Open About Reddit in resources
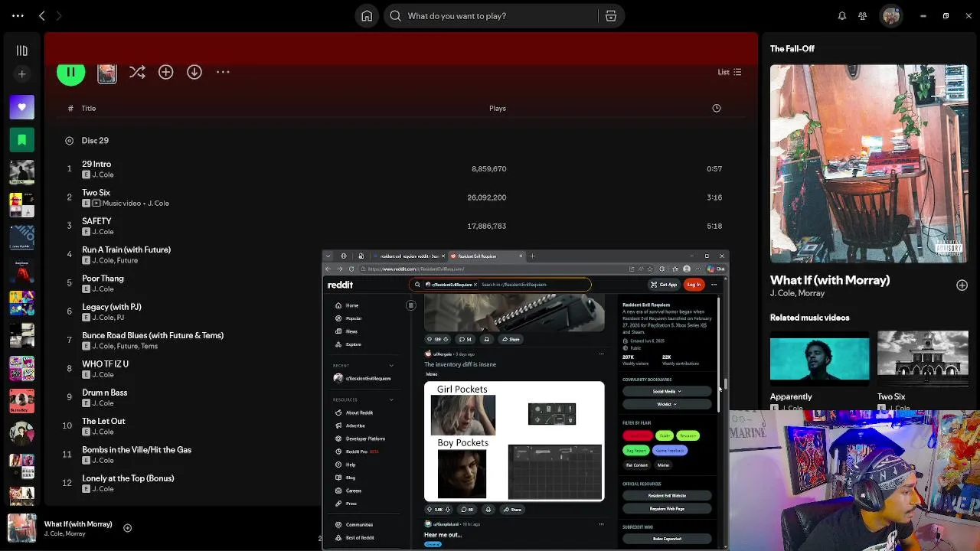The height and width of the screenshot is (551, 980). click(x=354, y=413)
